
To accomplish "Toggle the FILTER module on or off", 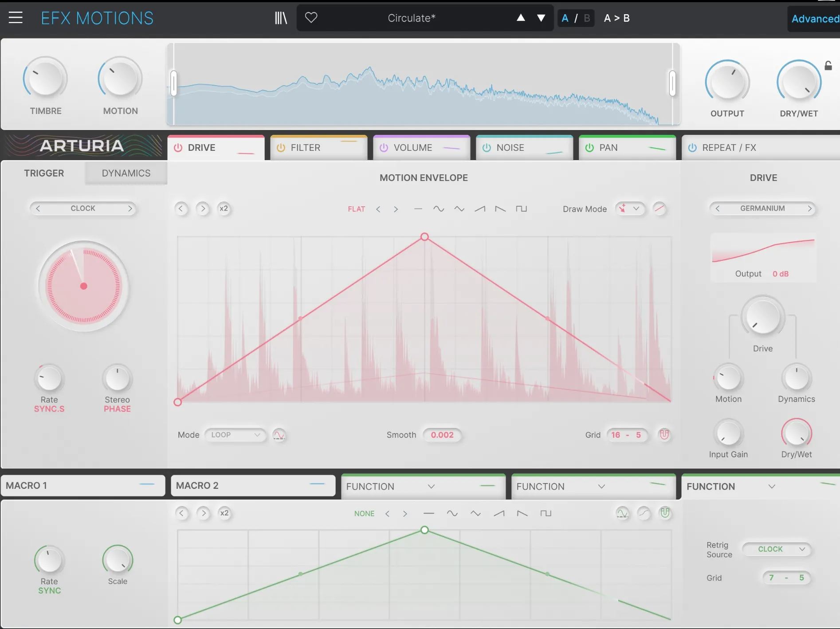I will pos(281,148).
